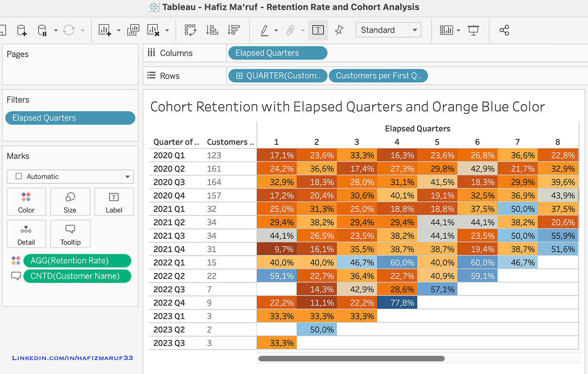Select the Elapsed Quarters pill in Columns

277,53
